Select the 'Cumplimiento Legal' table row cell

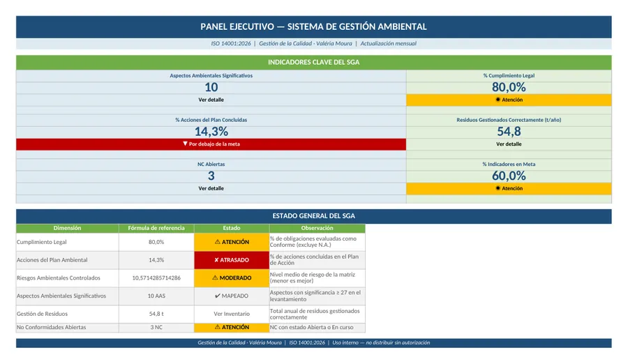point(67,242)
